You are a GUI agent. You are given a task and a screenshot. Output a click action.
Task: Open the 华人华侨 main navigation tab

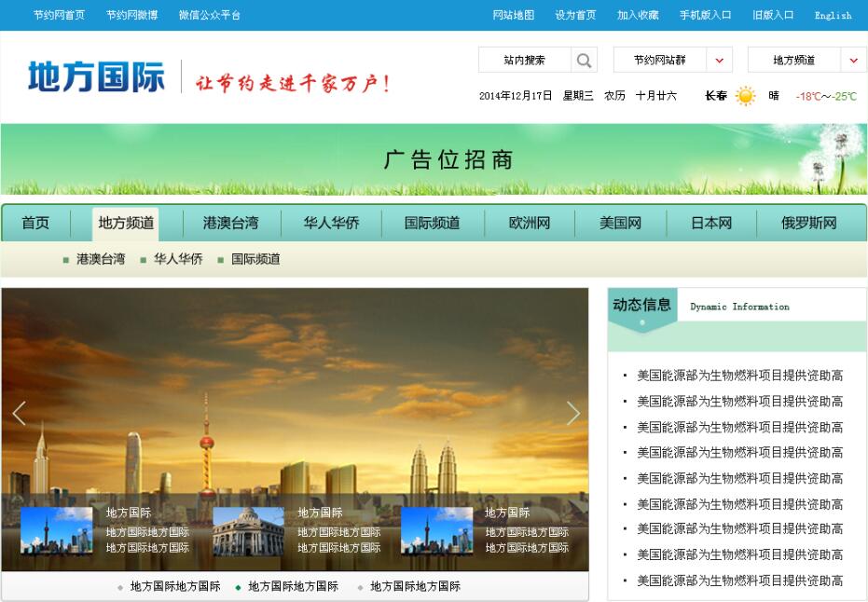tap(332, 223)
